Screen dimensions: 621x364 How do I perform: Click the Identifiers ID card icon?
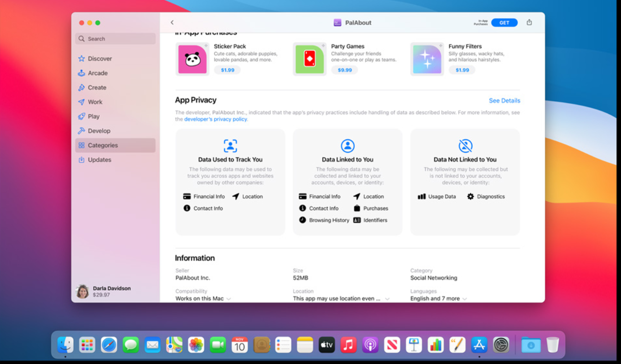(x=357, y=220)
